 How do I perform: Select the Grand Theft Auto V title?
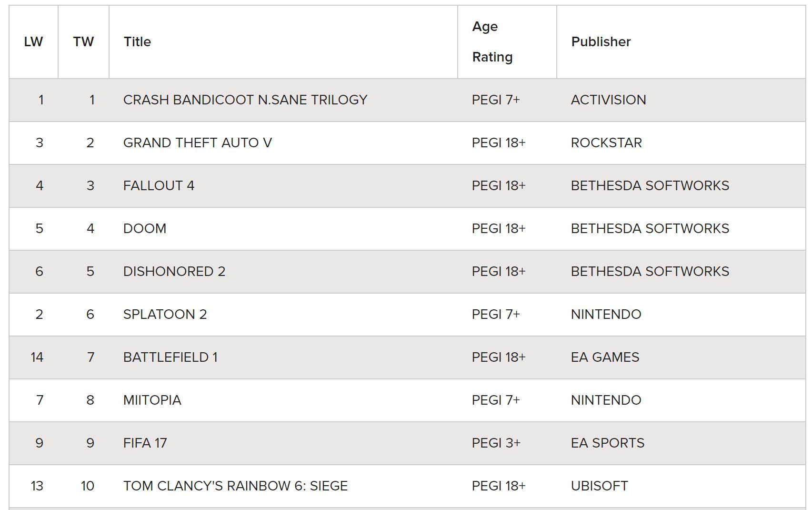point(198,143)
